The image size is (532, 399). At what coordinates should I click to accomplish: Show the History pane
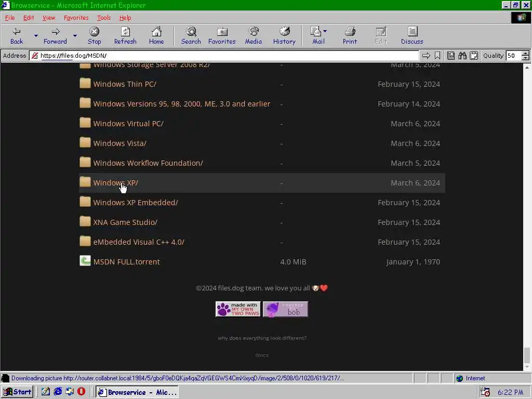(284, 36)
